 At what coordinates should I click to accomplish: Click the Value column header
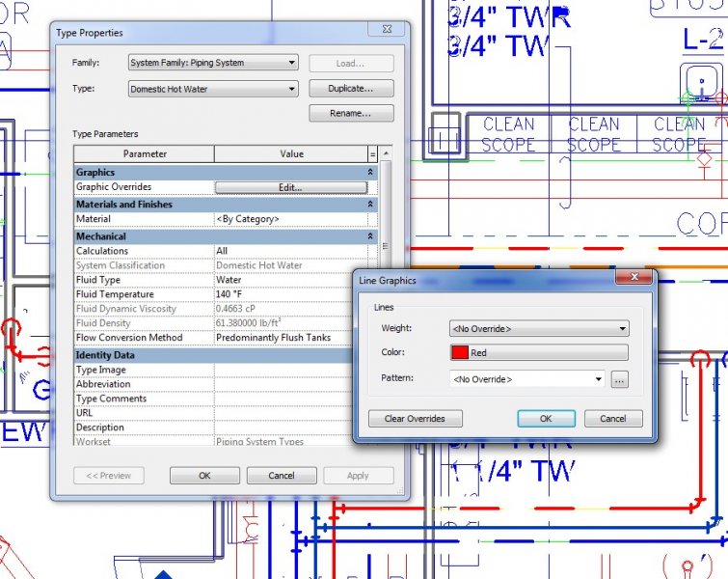click(x=291, y=153)
